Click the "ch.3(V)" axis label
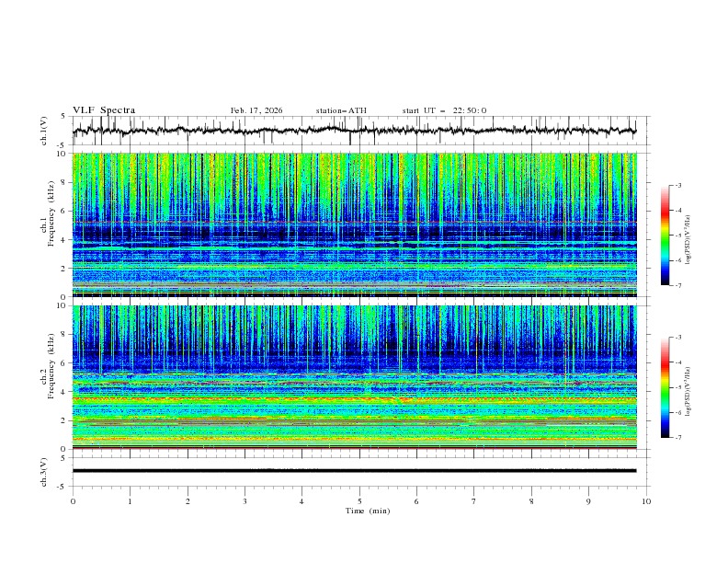This screenshot has width=728, height=563. [44, 472]
